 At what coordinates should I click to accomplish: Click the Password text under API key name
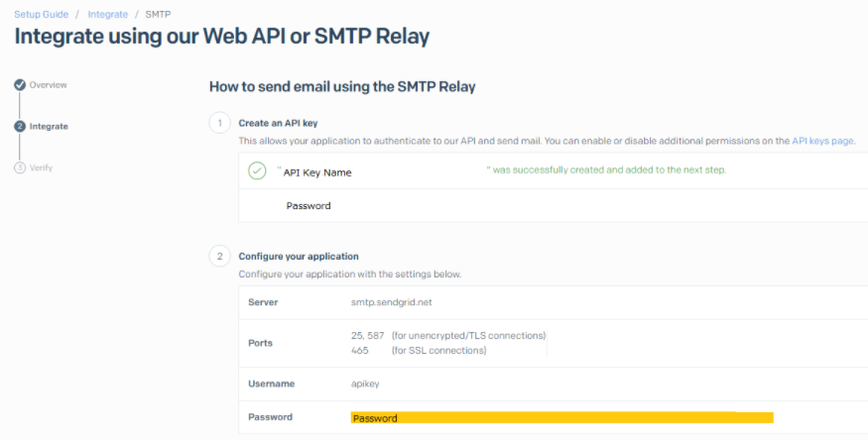click(309, 205)
